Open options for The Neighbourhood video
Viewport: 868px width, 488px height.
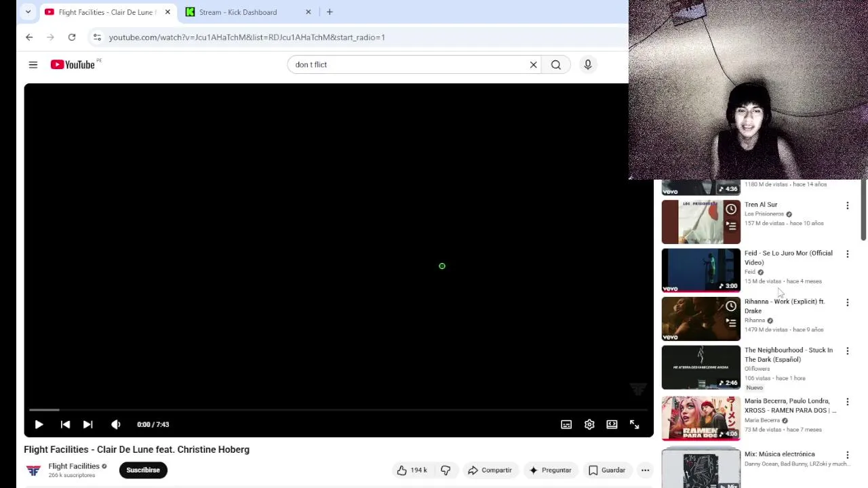pyautogui.click(x=847, y=350)
